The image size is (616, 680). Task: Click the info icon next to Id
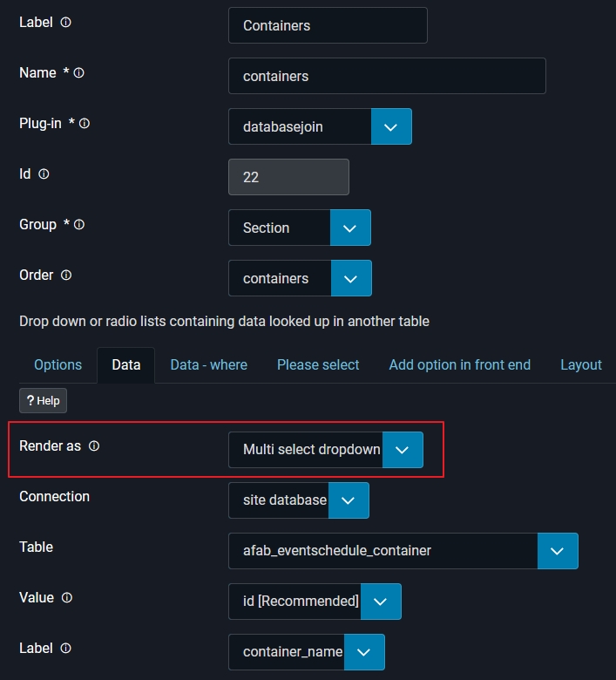[x=44, y=174]
